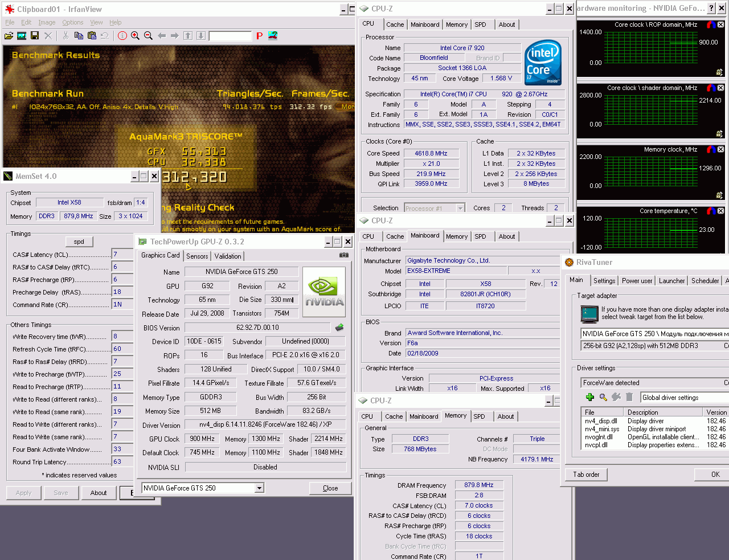This screenshot has width=729, height=560.
Task: Open the Options menu in IrfanView
Action: [x=73, y=22]
